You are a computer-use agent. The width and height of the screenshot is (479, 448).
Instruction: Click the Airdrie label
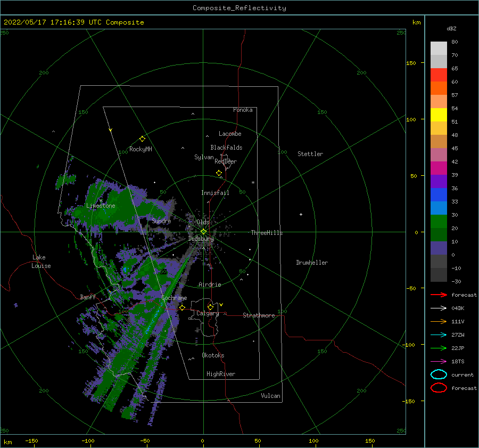pyautogui.click(x=210, y=284)
